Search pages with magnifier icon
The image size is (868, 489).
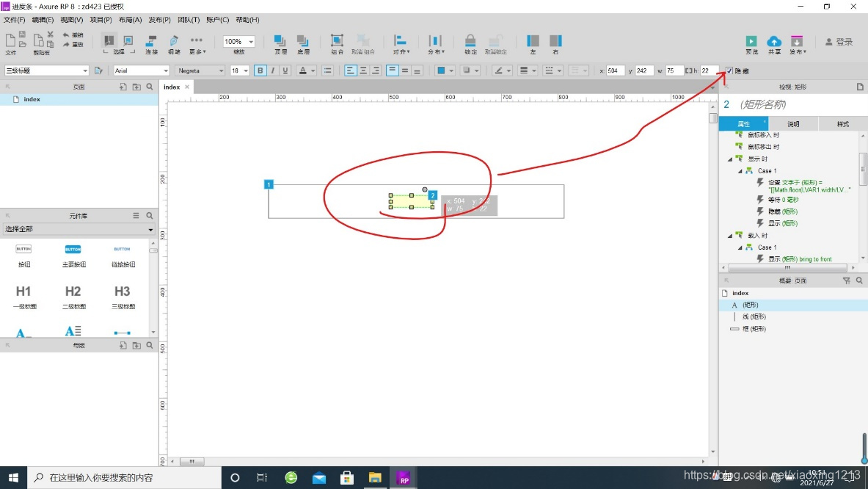150,87
